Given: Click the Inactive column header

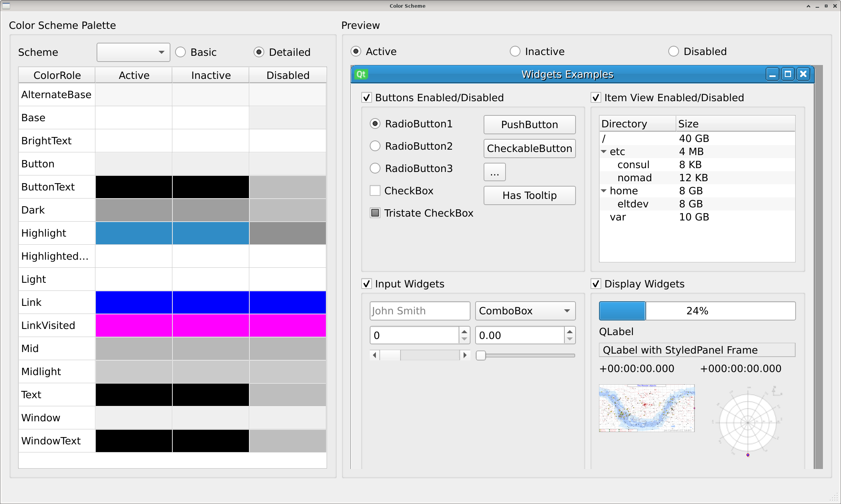Looking at the screenshot, I should (x=210, y=75).
